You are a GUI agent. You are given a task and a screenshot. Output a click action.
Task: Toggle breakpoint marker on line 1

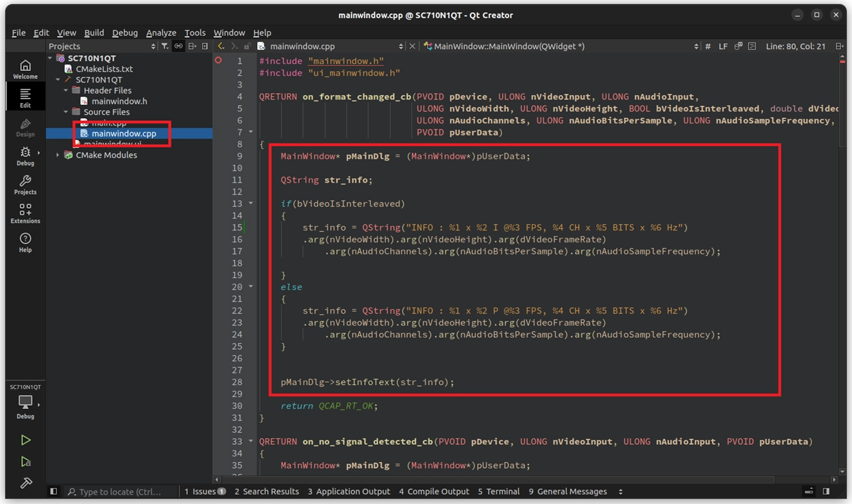pos(218,60)
